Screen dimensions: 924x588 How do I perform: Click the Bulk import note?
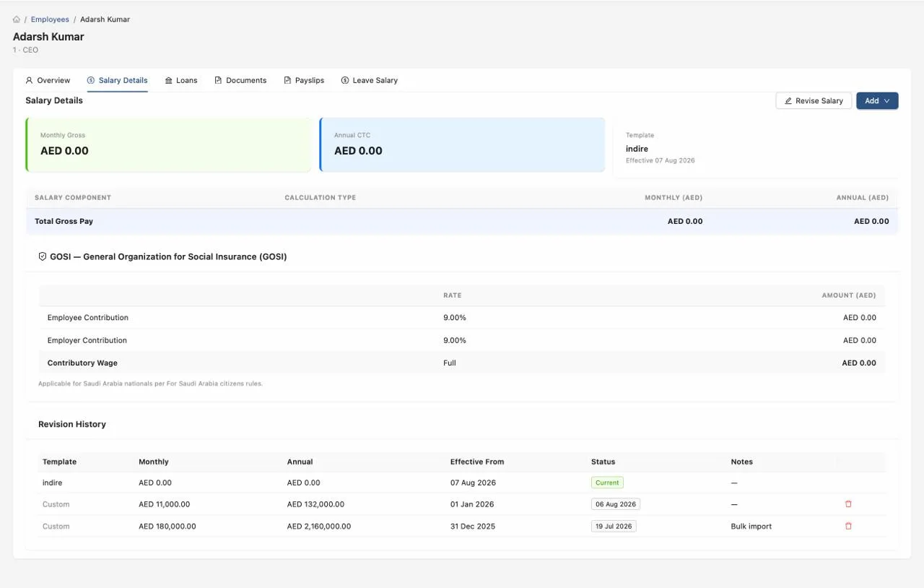[751, 527]
